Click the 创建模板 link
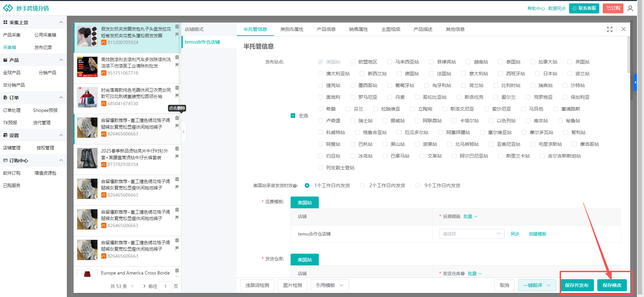The height and width of the screenshot is (297, 644). (x=538, y=234)
